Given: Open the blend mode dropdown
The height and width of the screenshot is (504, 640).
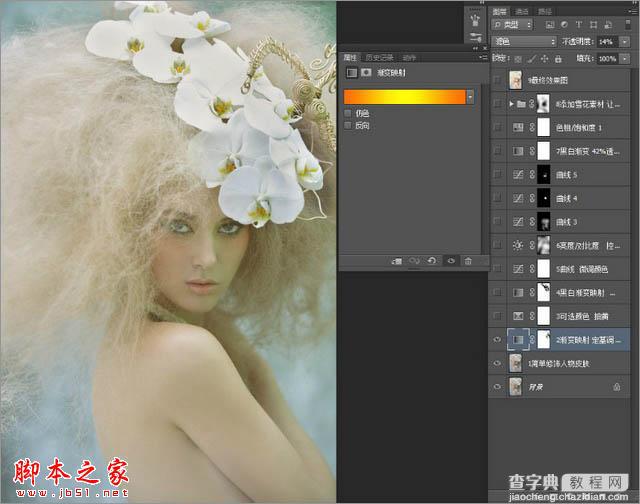Looking at the screenshot, I should (x=524, y=41).
